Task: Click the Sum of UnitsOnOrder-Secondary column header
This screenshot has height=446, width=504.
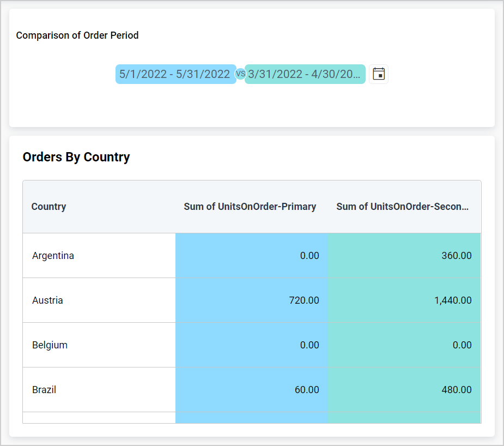Action: 403,207
